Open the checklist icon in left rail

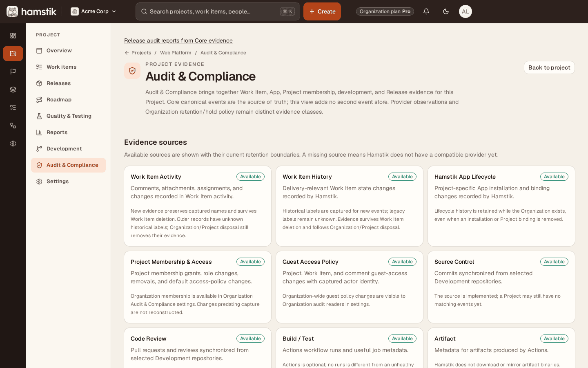pos(13,108)
